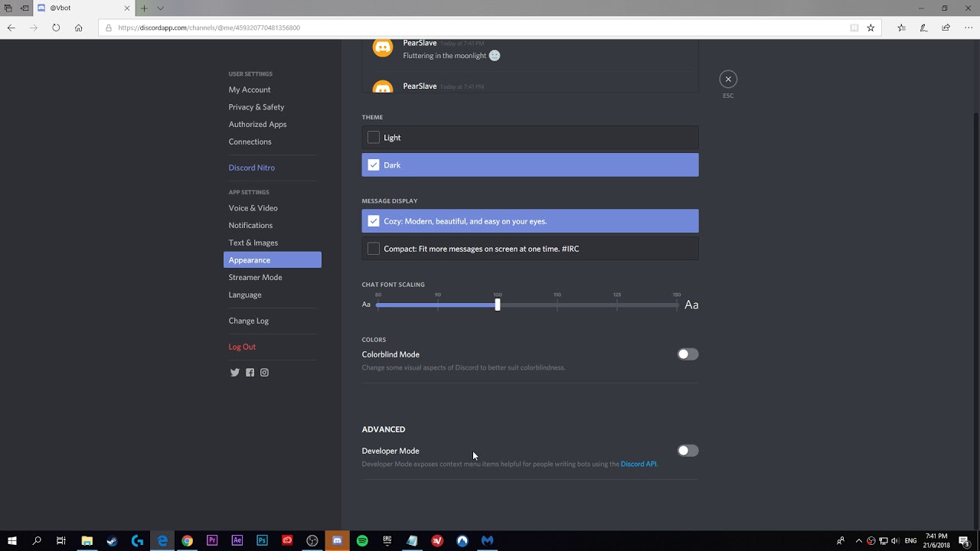980x551 pixels.
Task: Close settings with the ESC X button
Action: point(728,79)
